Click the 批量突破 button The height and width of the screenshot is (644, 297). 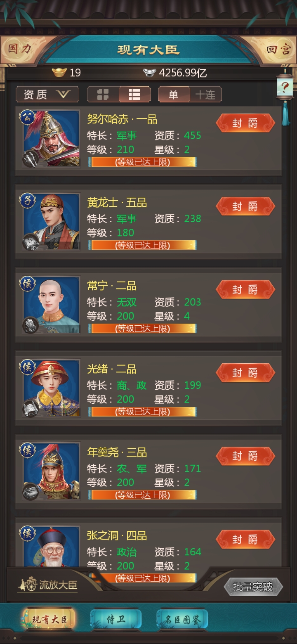pos(253,587)
